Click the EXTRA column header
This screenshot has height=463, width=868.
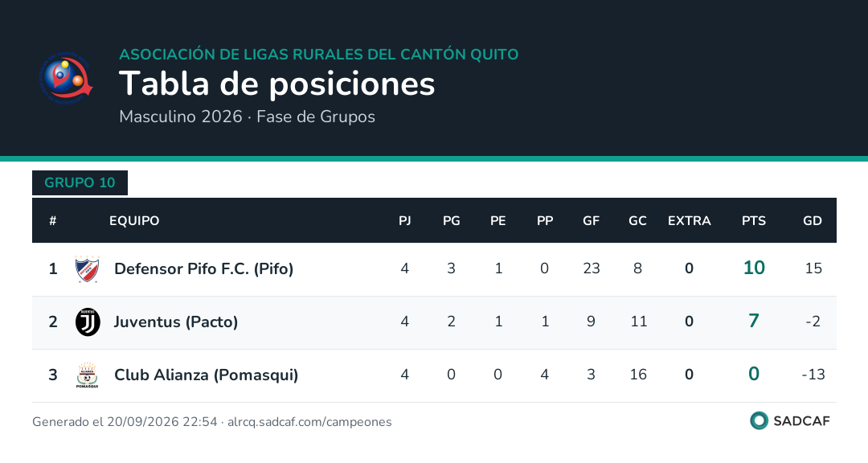click(x=690, y=221)
